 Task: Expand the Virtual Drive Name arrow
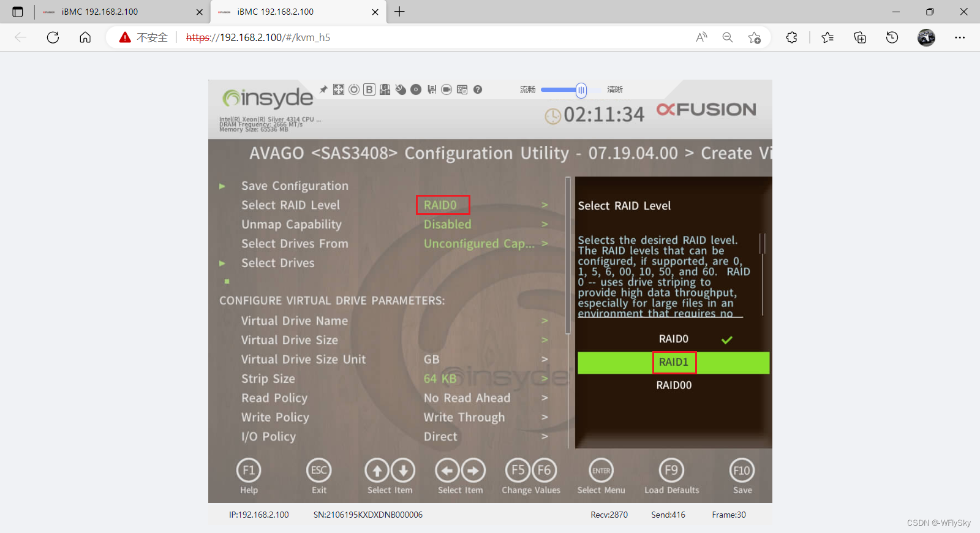545,321
